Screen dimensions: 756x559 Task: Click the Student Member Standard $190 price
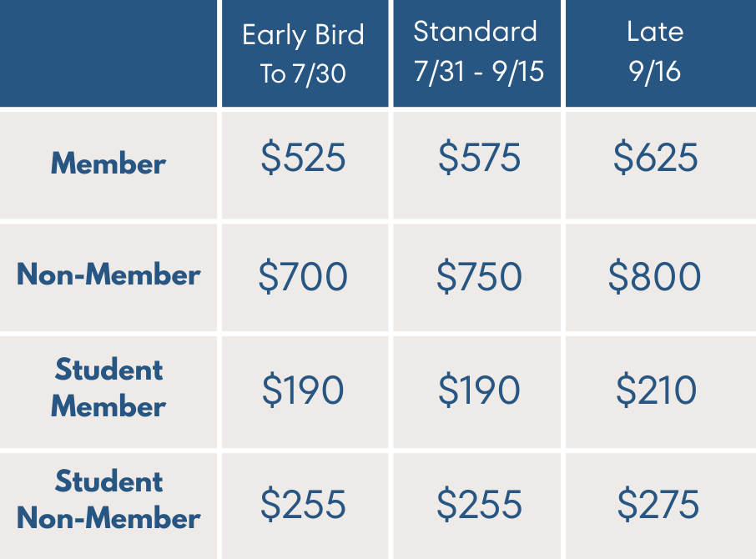tap(479, 390)
